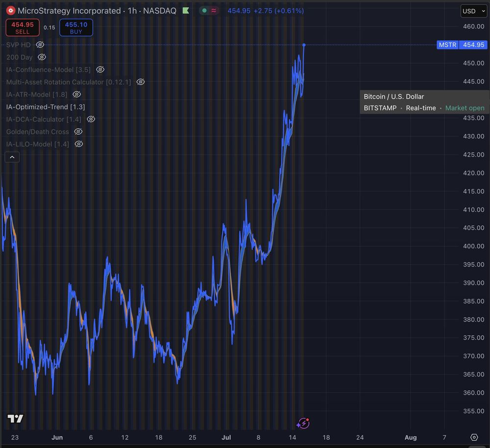Screen dimensions: 490x448
Task: Select Multi-Asset Rotation Calculator [0.12.1] text
Action: coord(69,82)
